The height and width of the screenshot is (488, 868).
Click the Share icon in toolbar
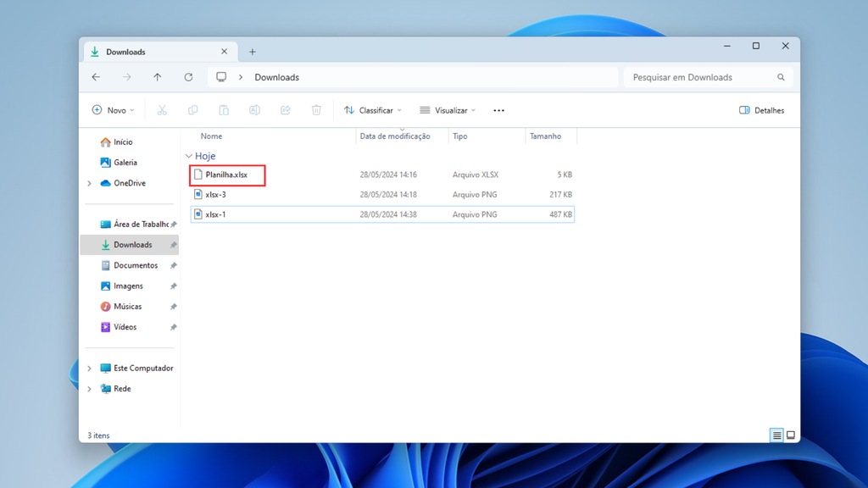click(x=286, y=110)
